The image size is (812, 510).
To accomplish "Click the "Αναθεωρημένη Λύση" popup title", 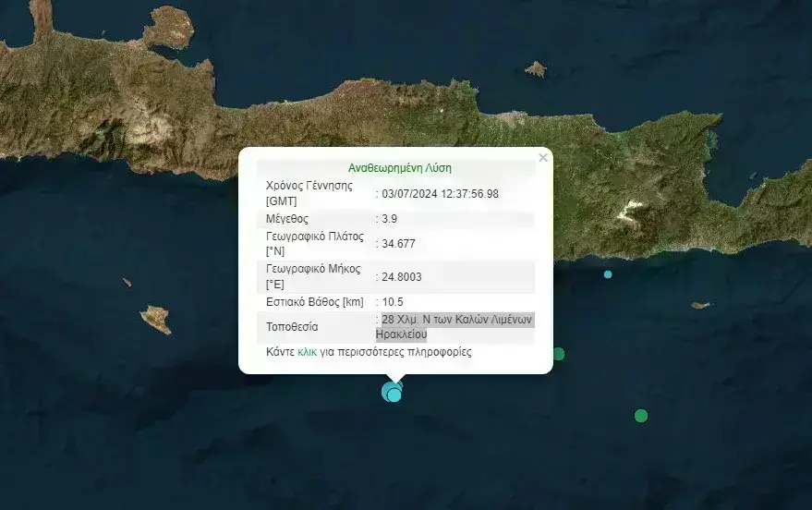I will click(x=400, y=168).
